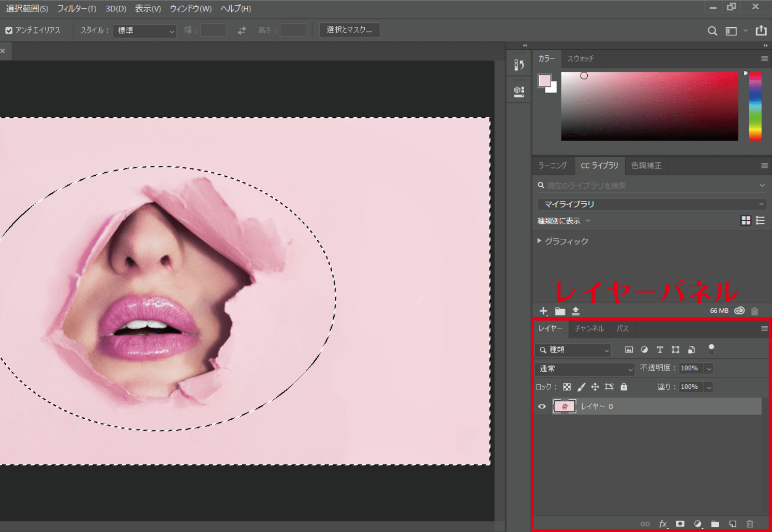The image size is (772, 532).
Task: Open the マイライブラリ dropdown
Action: tap(651, 204)
